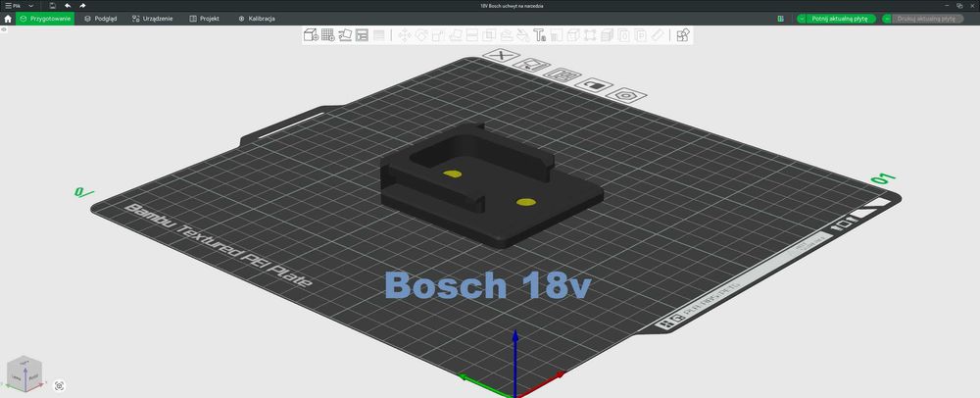Viewport: 980px width, 398px height.
Task: Select the Measure ruler tool icon
Action: click(658, 35)
